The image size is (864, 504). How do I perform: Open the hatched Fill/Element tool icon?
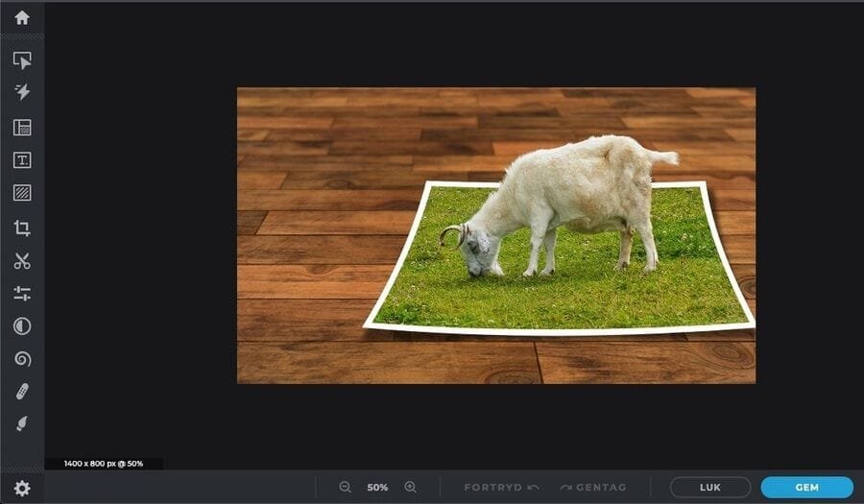(22, 193)
